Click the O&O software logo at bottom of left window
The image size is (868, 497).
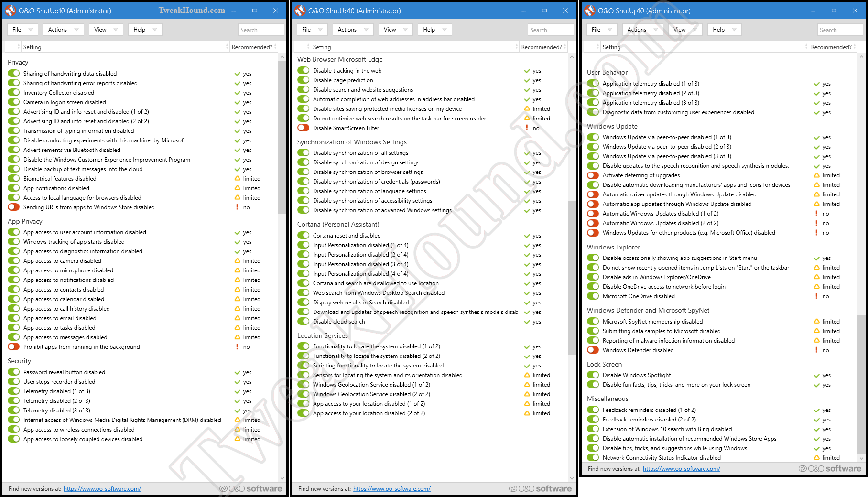point(250,488)
